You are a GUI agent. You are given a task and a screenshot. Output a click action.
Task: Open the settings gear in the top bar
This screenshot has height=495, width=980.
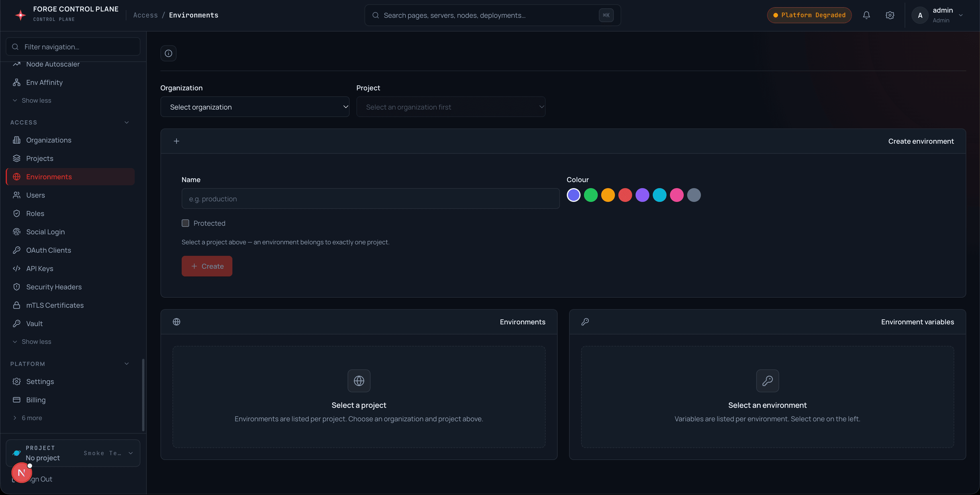click(890, 15)
